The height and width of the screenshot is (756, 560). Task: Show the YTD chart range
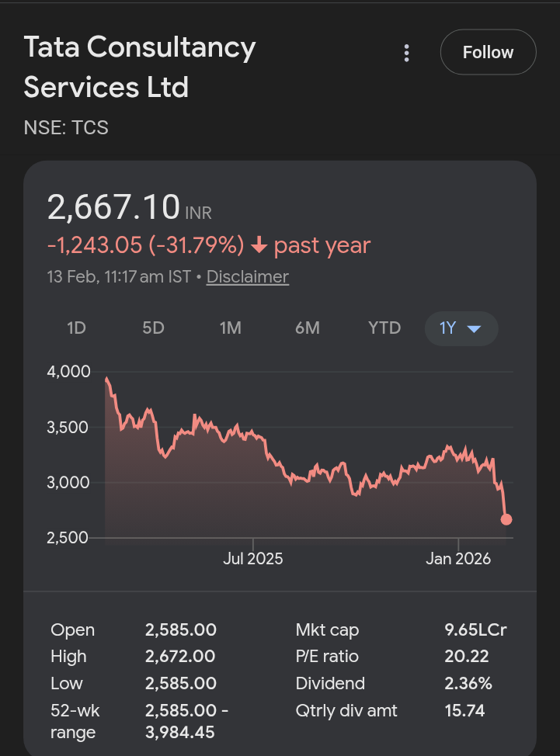[x=384, y=328]
